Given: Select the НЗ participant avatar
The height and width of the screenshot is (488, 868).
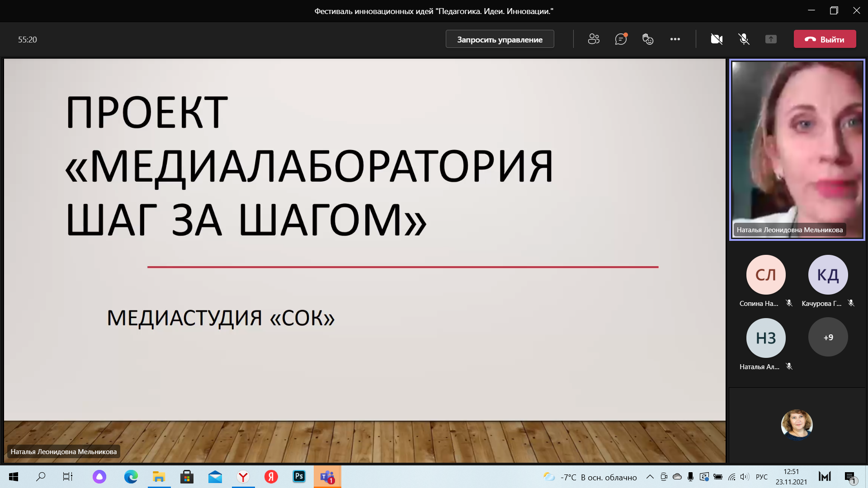Looking at the screenshot, I should 765,338.
